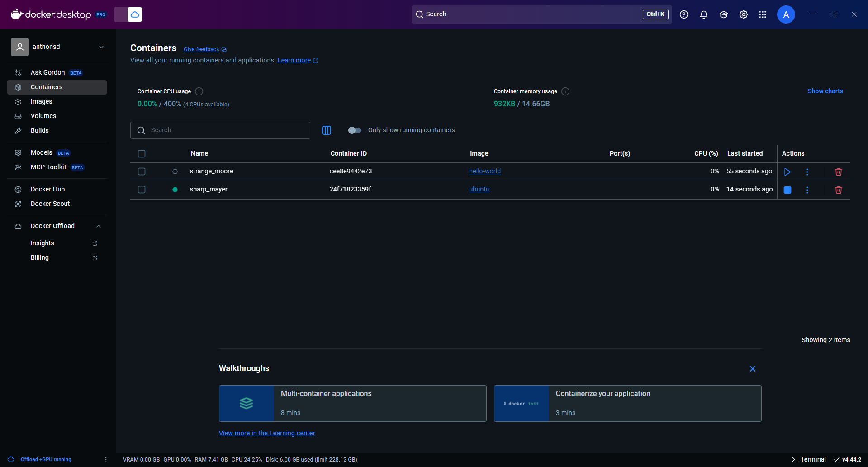Open Builds page
The image size is (868, 467).
click(57, 130)
